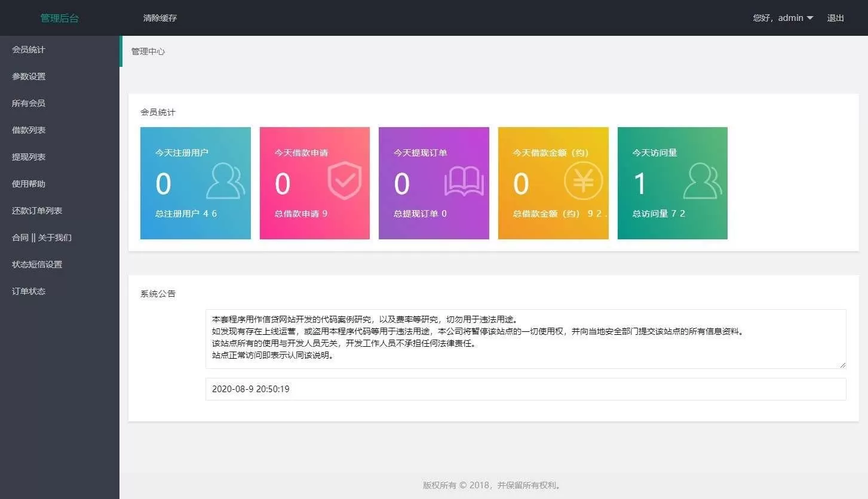Viewport: 868px width, 499px height.
Task: Click the user icon on 今天访问量 card
Action: (x=703, y=181)
